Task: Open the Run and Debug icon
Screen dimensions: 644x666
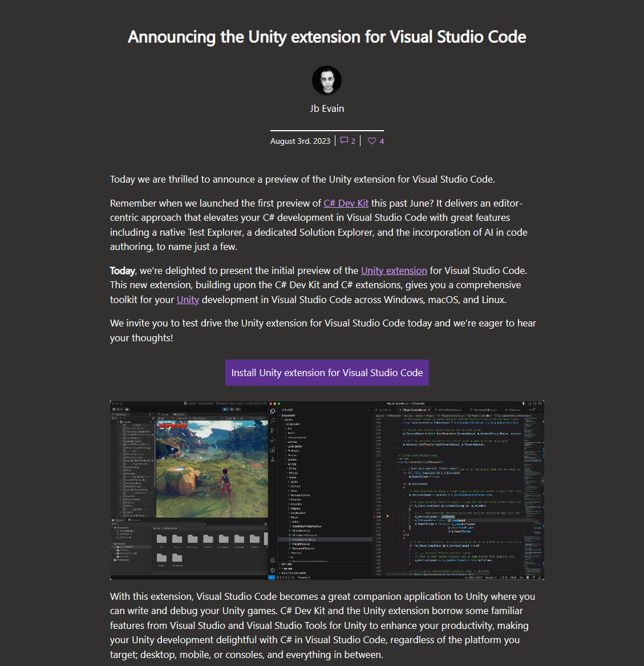Action: click(x=273, y=441)
